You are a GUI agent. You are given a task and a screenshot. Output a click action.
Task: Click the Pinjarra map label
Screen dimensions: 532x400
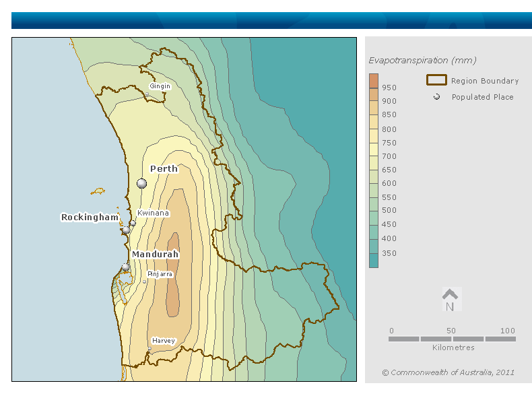point(160,274)
